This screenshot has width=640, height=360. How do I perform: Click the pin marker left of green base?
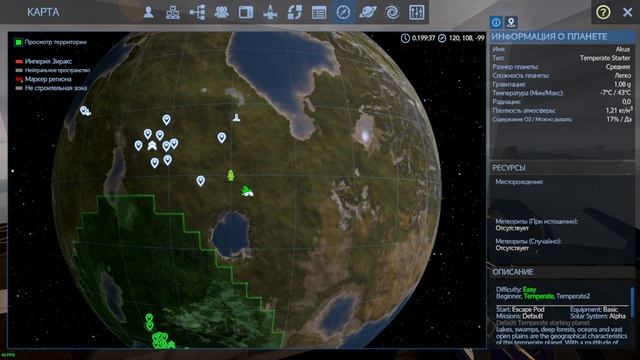pos(200,181)
